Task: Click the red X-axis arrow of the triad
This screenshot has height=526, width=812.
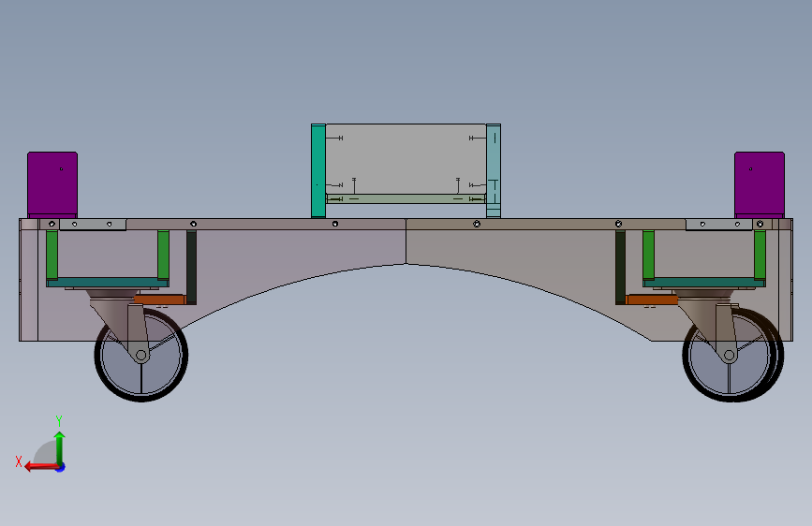Action: pyautogui.click(x=41, y=467)
